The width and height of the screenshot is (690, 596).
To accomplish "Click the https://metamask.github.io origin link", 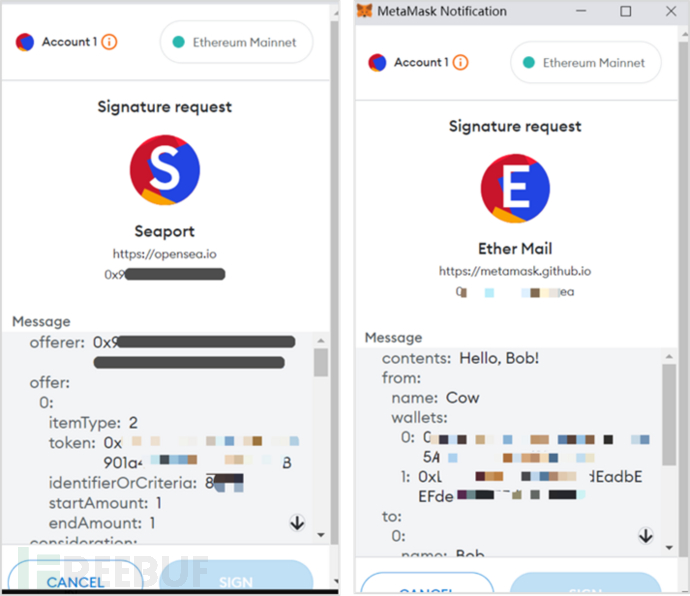I will click(515, 271).
